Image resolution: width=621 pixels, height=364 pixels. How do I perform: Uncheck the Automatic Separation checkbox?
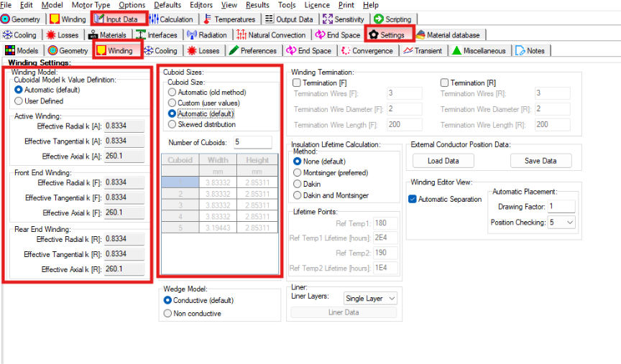pos(413,200)
